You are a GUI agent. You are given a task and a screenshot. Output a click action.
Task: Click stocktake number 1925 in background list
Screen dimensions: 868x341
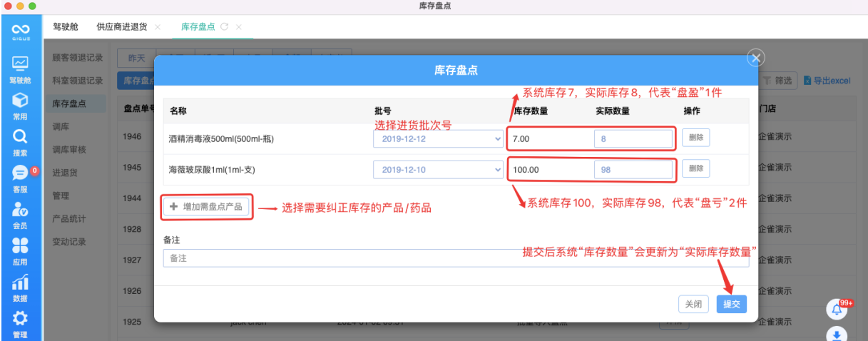click(132, 322)
